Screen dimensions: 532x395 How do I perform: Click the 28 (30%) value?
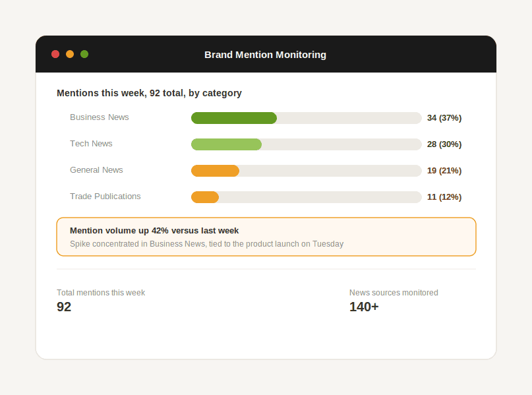(444, 144)
